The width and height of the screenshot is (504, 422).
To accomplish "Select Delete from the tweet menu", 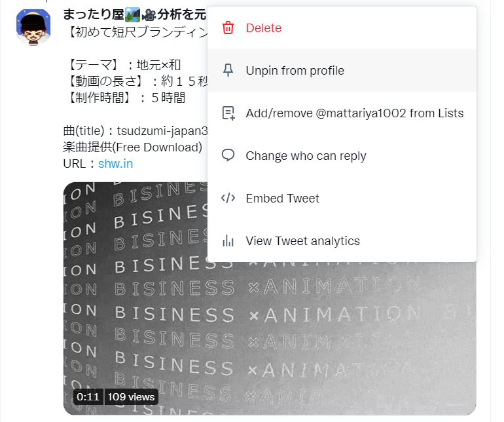I will click(342, 28).
